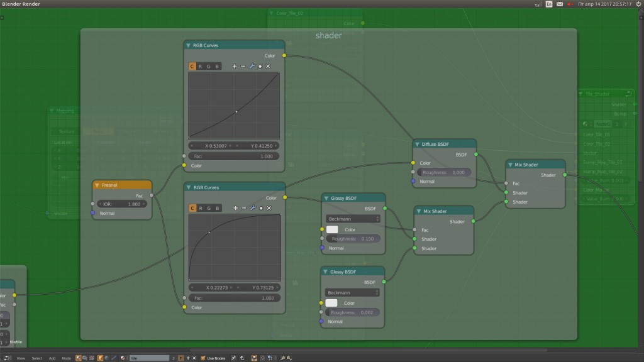
Task: Open the Node menu in the header
Action: tap(65, 357)
